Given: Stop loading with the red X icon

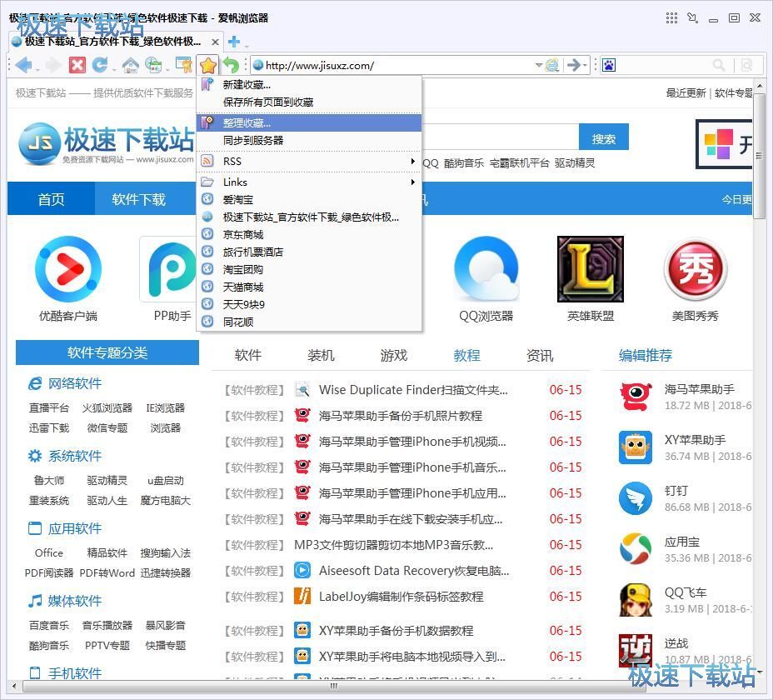Looking at the screenshot, I should tap(77, 65).
